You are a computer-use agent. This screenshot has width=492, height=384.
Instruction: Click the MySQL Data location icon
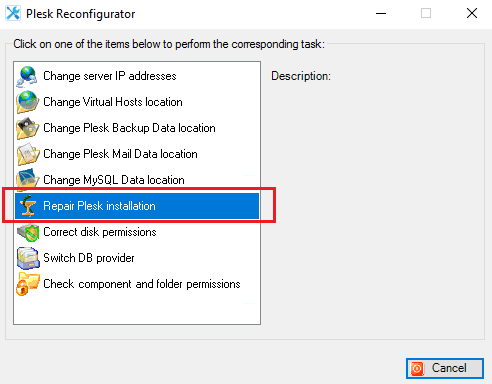pyautogui.click(x=27, y=179)
